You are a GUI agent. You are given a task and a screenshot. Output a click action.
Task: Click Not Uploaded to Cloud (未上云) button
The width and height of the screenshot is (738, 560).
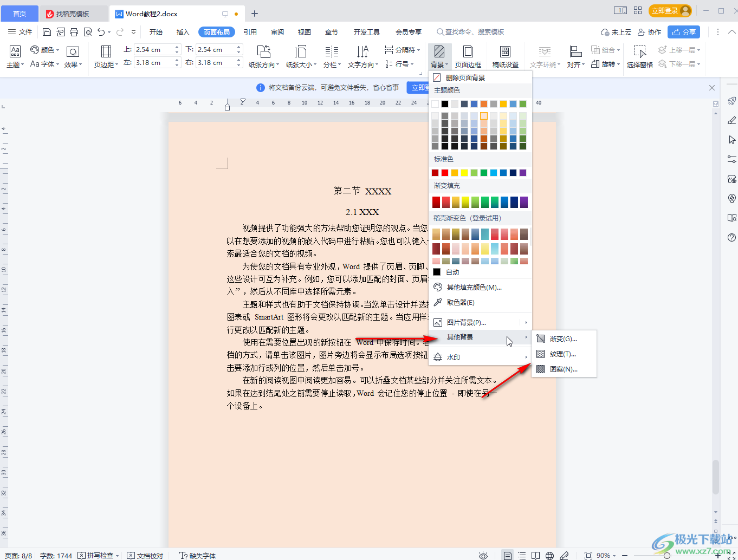[x=616, y=32]
